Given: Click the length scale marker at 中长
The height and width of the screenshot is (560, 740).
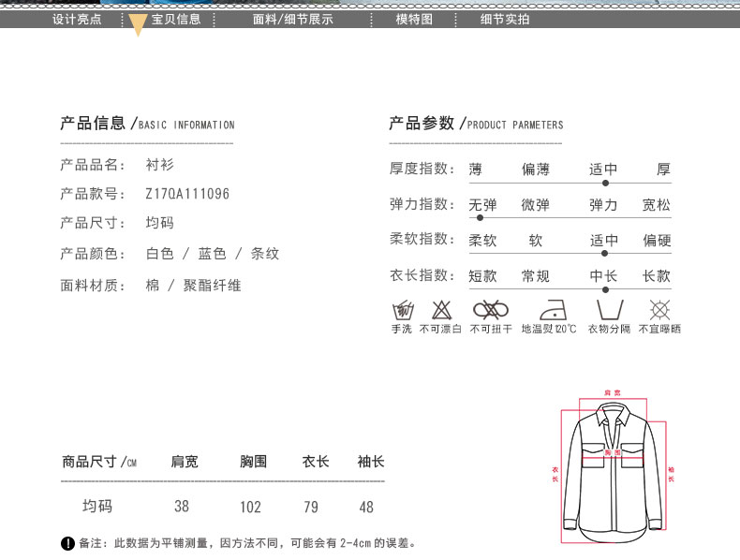Looking at the screenshot, I should [x=604, y=288].
